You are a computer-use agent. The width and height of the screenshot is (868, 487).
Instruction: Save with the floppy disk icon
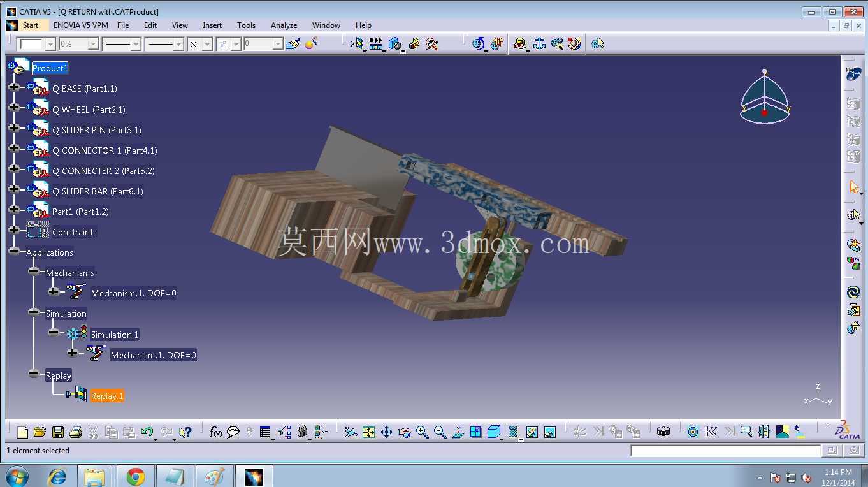pos(57,432)
